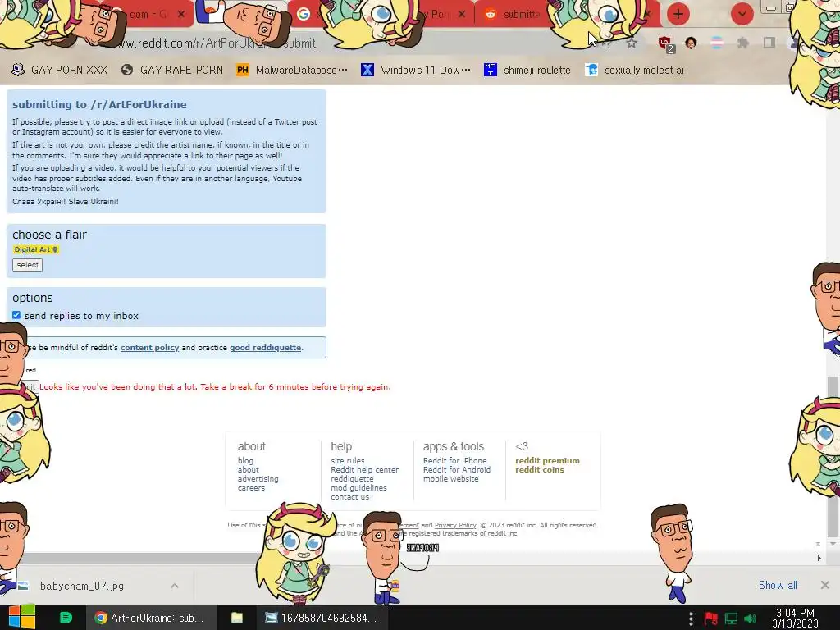Open a new tab with the plus button
This screenshot has height=630, width=840.
click(678, 14)
